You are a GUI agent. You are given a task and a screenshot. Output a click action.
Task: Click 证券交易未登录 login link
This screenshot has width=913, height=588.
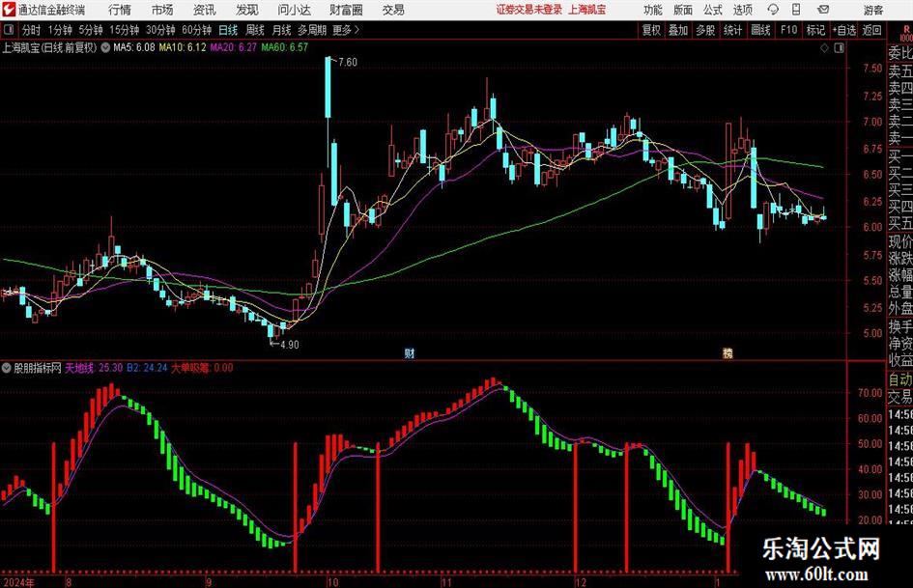pos(529,10)
